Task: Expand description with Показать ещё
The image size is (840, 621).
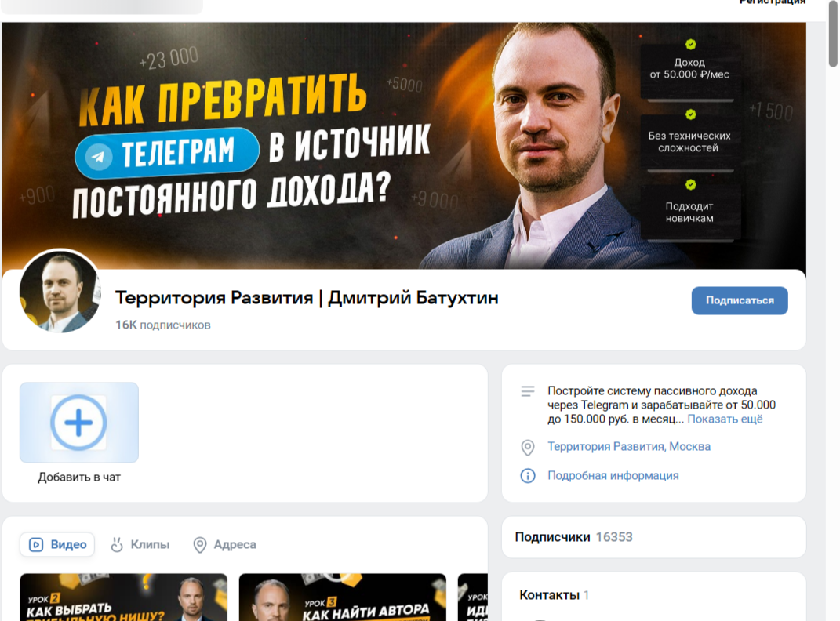Action: pyautogui.click(x=725, y=419)
